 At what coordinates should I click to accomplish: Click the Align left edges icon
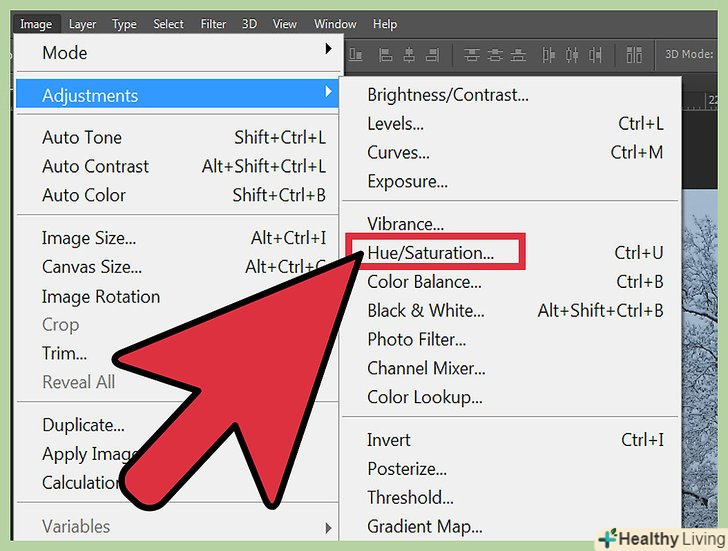point(385,55)
